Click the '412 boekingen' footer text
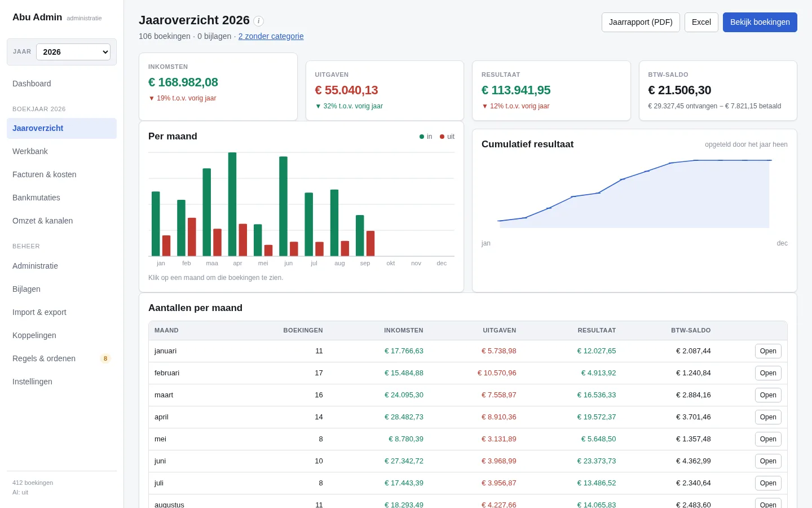The height and width of the screenshot is (508, 812). [x=33, y=483]
